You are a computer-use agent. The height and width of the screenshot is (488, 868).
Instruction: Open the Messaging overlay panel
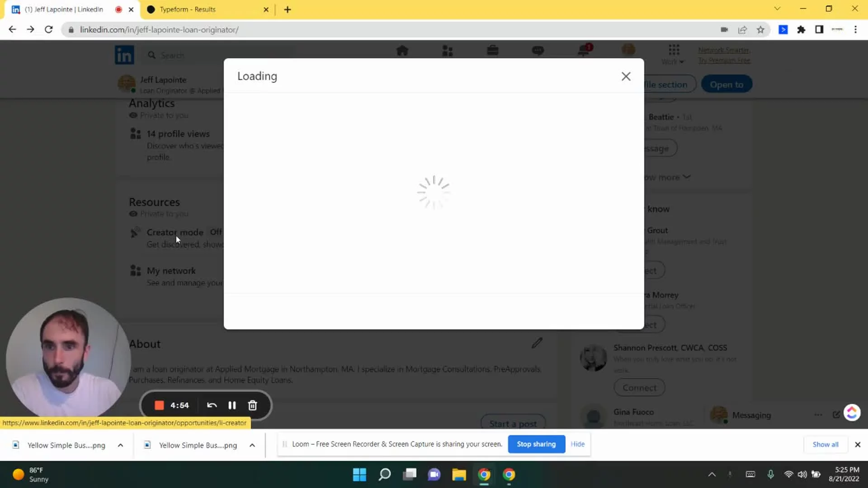click(x=751, y=415)
